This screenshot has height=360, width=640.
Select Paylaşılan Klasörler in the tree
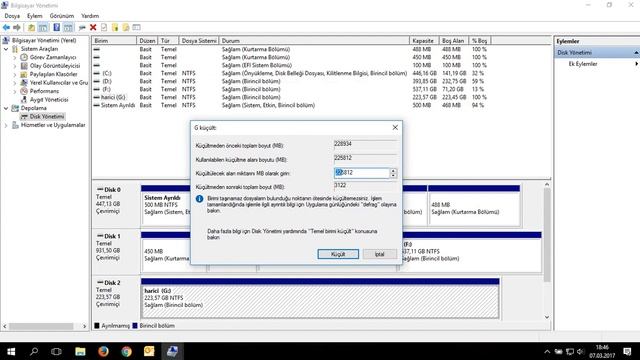(x=53, y=74)
